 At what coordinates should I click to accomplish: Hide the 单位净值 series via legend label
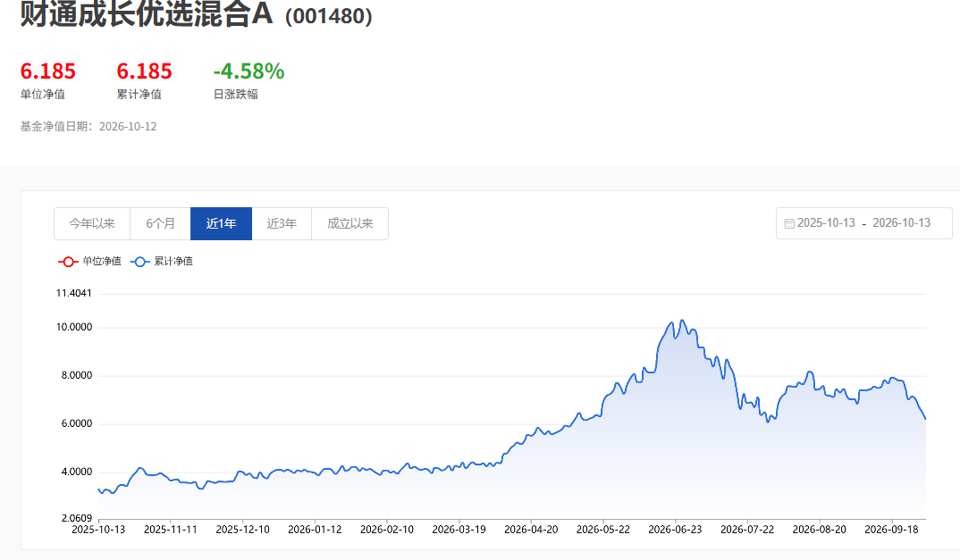[x=102, y=262]
